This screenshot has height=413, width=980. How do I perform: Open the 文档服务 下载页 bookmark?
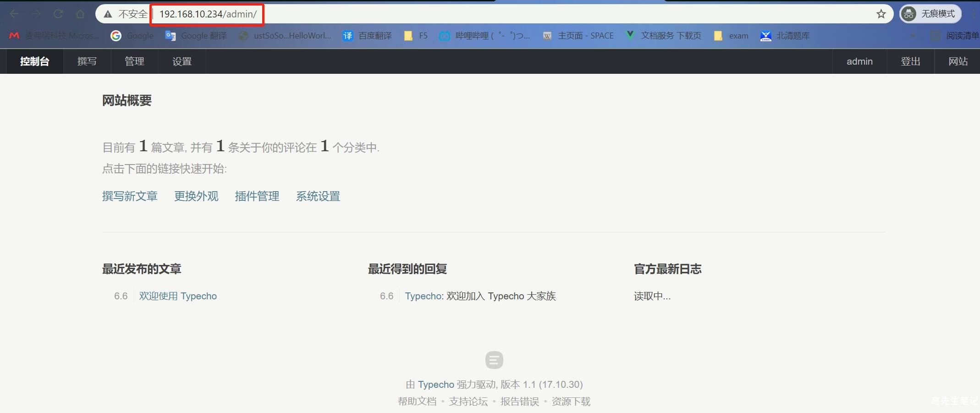pyautogui.click(x=663, y=36)
